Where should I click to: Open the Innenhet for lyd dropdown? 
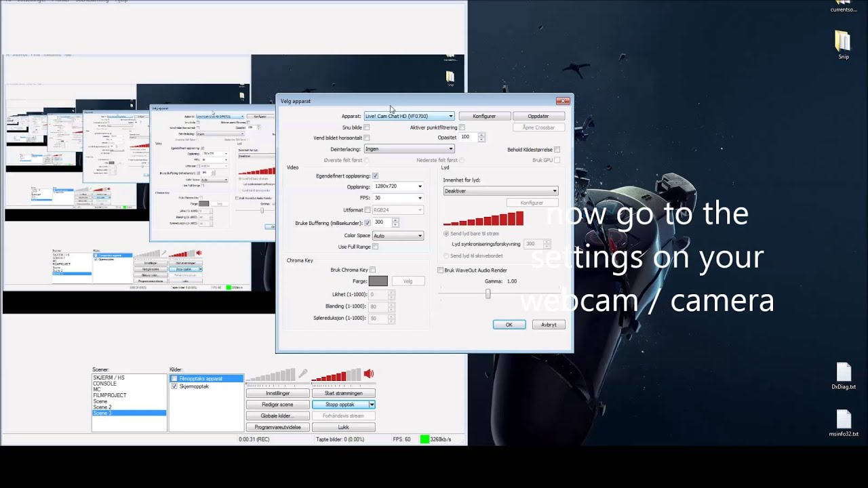[500, 191]
